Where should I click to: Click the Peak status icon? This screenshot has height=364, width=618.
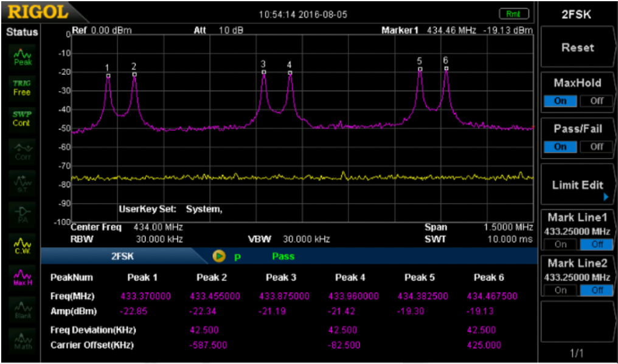coord(23,57)
